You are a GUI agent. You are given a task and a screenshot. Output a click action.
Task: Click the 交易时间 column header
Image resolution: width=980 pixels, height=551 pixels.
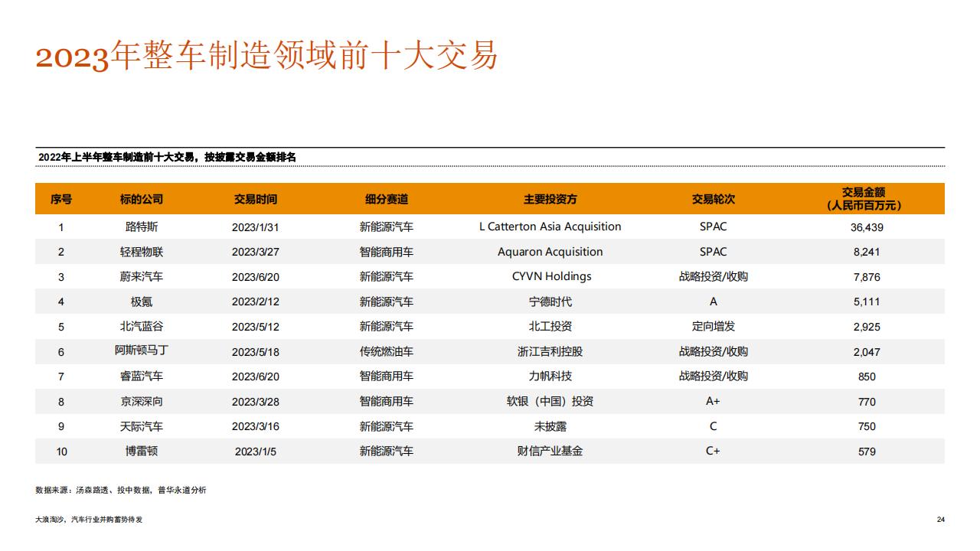tap(256, 199)
